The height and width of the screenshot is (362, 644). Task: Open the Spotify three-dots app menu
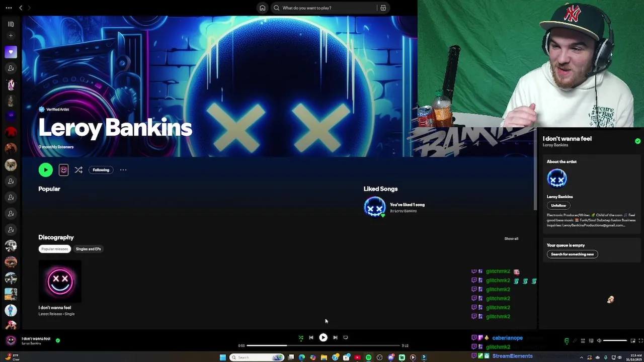pos(9,8)
